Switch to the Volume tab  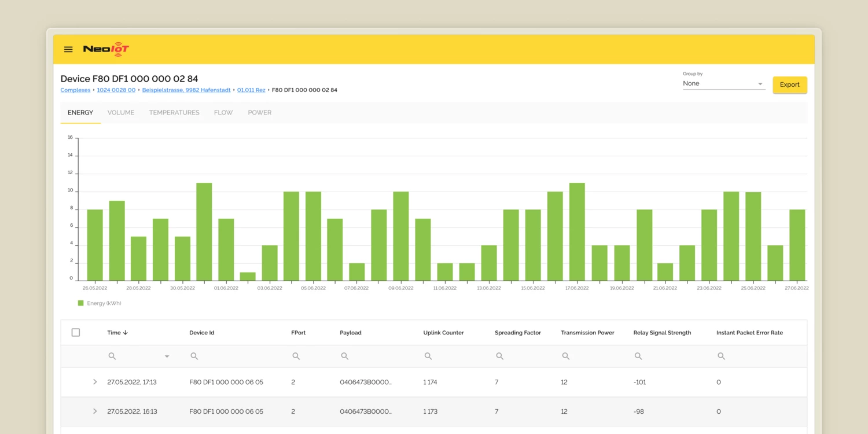pyautogui.click(x=121, y=113)
